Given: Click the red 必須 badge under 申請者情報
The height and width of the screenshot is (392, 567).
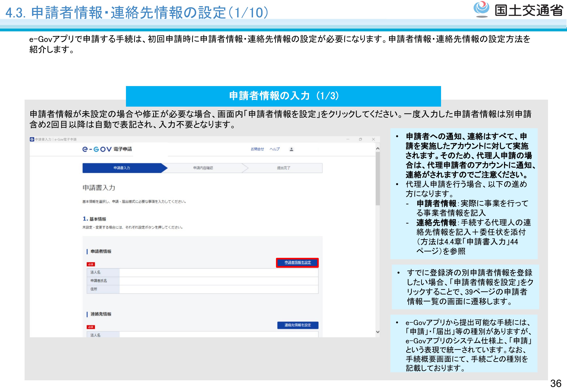Looking at the screenshot, I should click(x=91, y=264).
